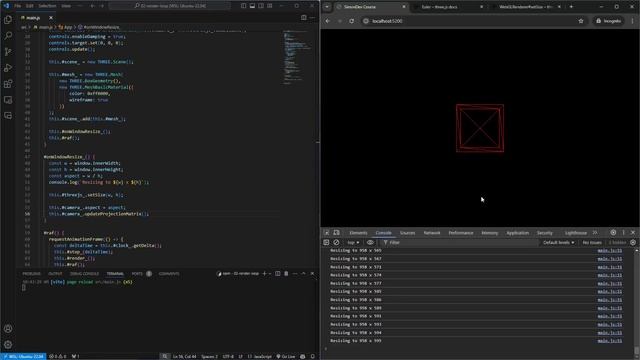Reload the localhost page in Chrome
This screenshot has height=360, width=640.
tap(351, 21)
